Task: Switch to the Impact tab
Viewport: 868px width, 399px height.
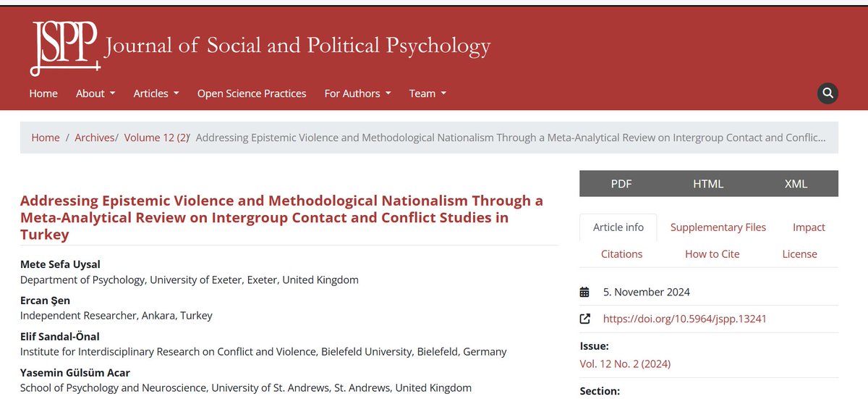Action: [809, 227]
